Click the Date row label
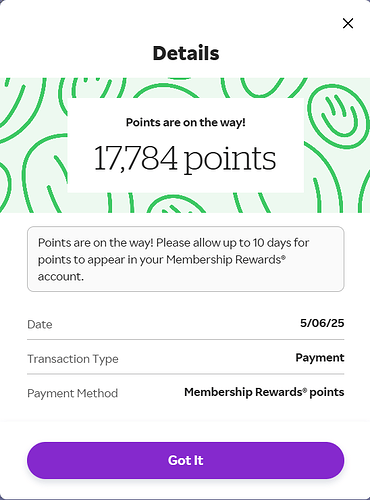 coord(40,324)
